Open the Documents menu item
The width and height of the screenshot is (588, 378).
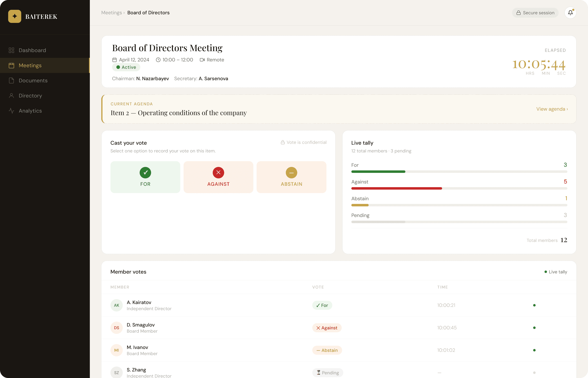click(x=33, y=81)
